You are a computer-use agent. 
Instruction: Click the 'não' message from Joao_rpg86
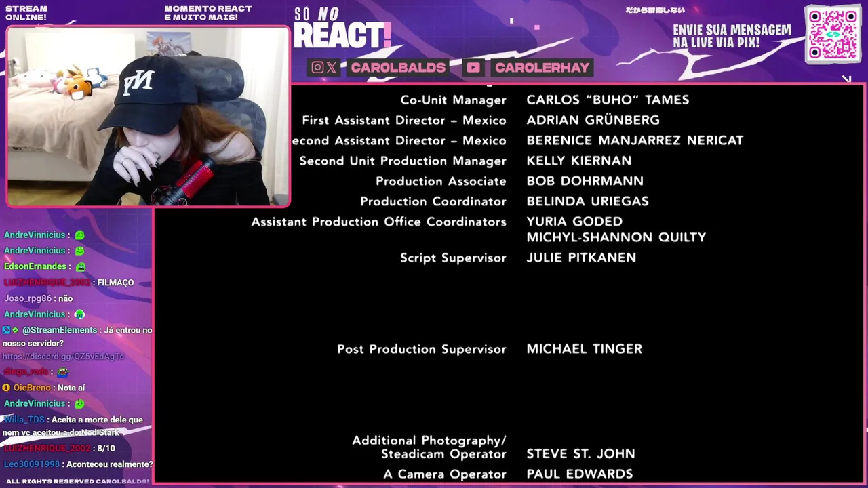click(65, 298)
